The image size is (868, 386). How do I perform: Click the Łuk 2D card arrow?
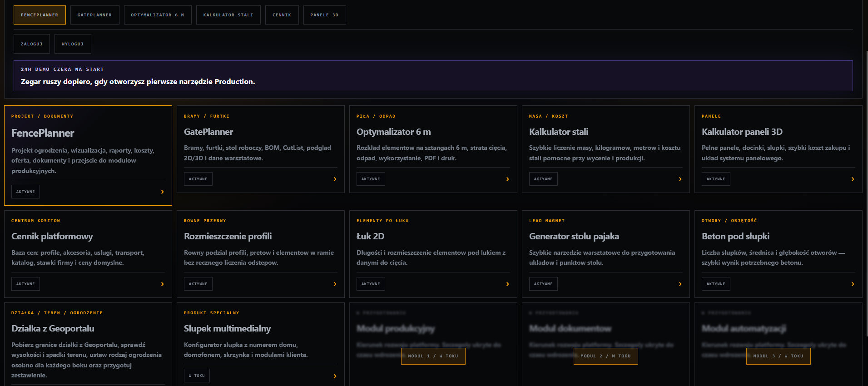(x=507, y=284)
